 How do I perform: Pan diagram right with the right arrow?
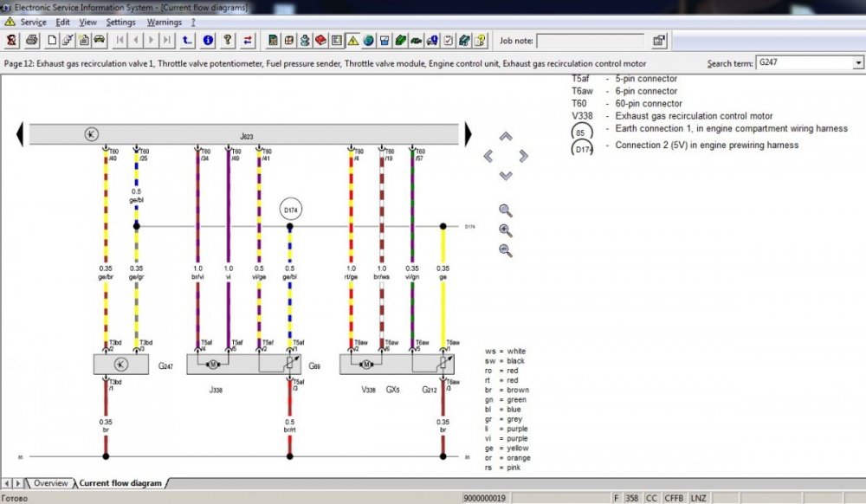(x=524, y=155)
